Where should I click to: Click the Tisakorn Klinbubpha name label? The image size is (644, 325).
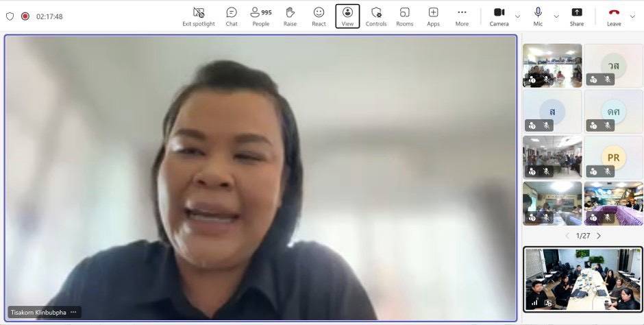[38, 312]
